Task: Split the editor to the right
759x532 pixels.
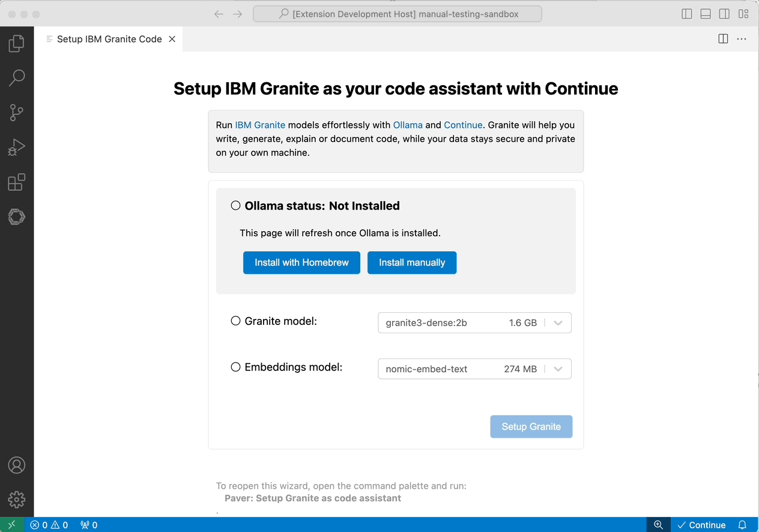Action: pos(723,39)
